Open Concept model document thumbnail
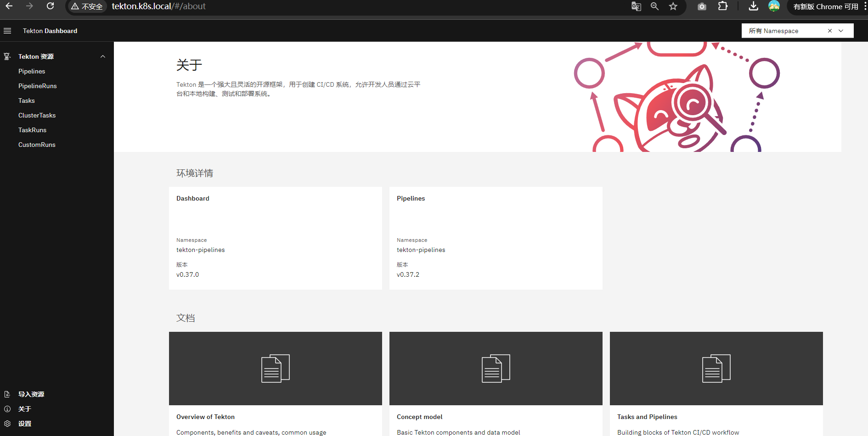868x436 pixels. 496,369
